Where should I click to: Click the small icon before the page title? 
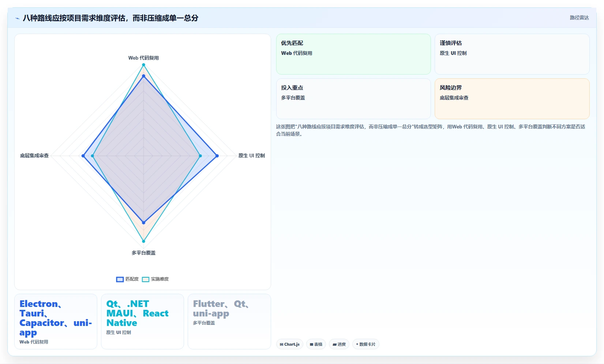(x=17, y=18)
